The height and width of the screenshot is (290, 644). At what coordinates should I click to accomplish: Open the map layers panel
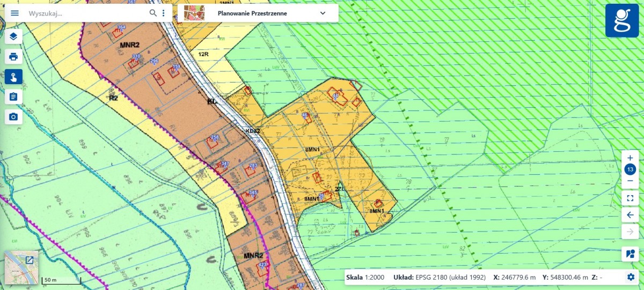[x=13, y=36]
